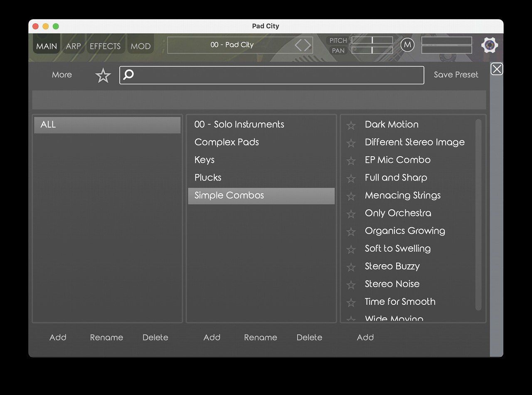Open the 00 - Pad City preset display

[232, 45]
